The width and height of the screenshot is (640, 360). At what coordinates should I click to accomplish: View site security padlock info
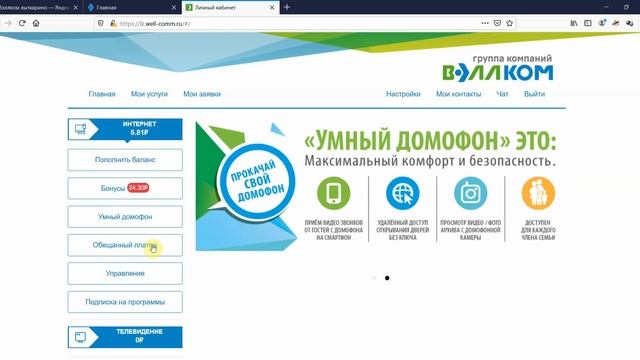click(113, 23)
